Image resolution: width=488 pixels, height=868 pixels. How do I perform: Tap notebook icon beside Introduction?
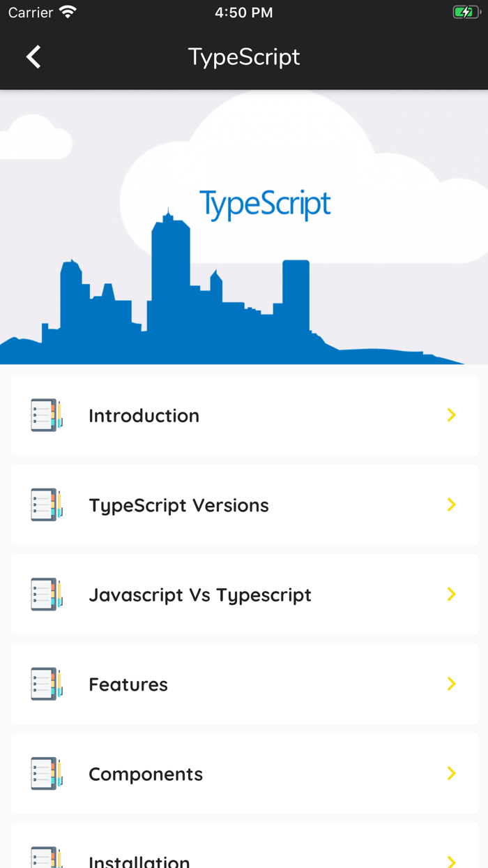pos(47,415)
